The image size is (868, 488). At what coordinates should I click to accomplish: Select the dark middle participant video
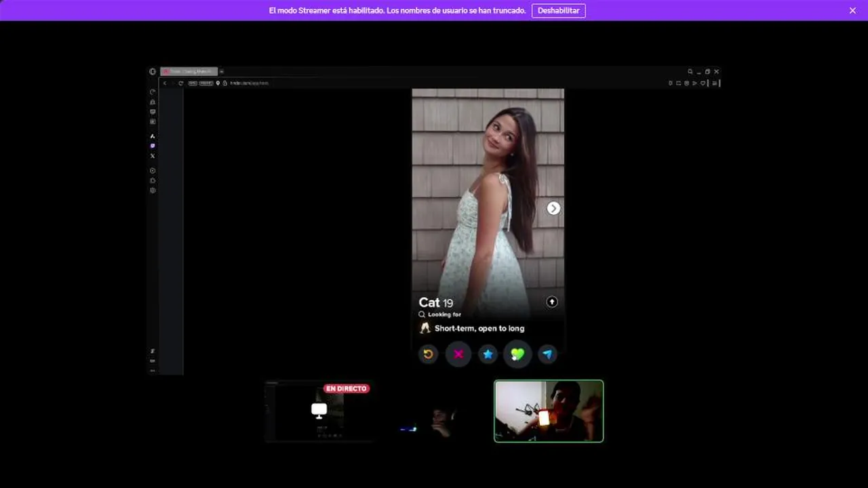point(434,411)
